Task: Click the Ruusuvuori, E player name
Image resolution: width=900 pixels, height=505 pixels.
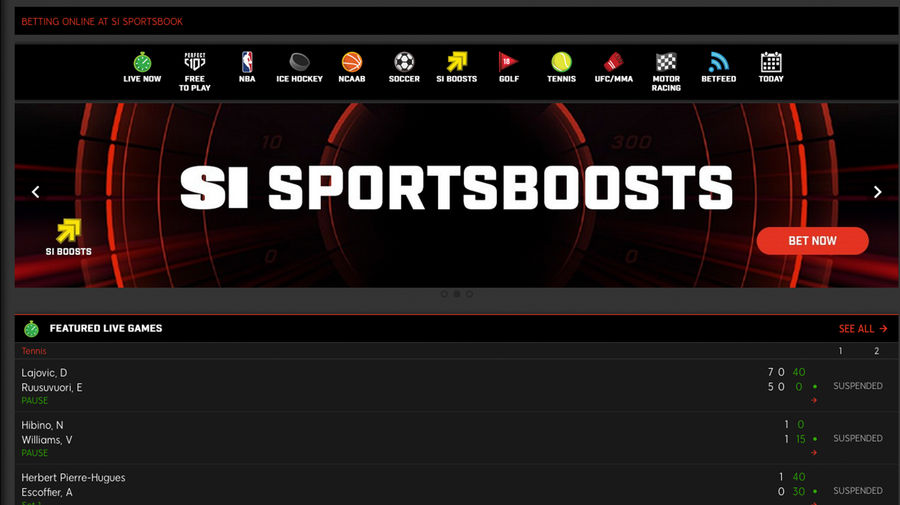Action: coord(52,387)
